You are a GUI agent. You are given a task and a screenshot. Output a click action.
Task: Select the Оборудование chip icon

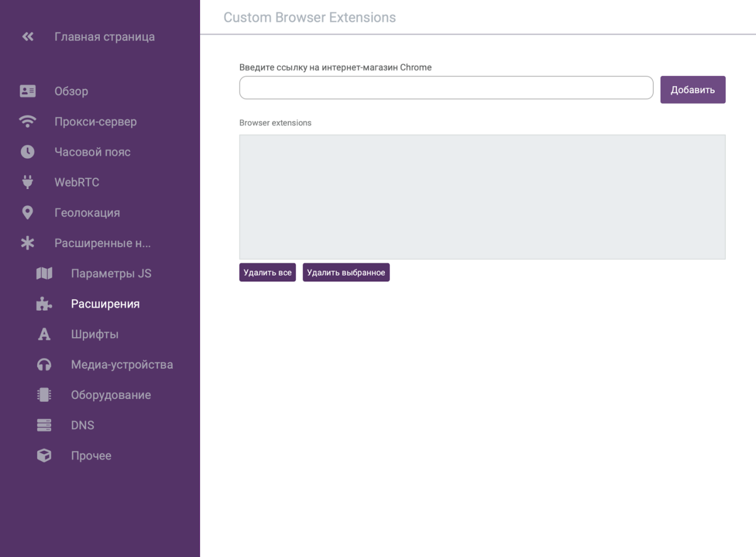(44, 395)
